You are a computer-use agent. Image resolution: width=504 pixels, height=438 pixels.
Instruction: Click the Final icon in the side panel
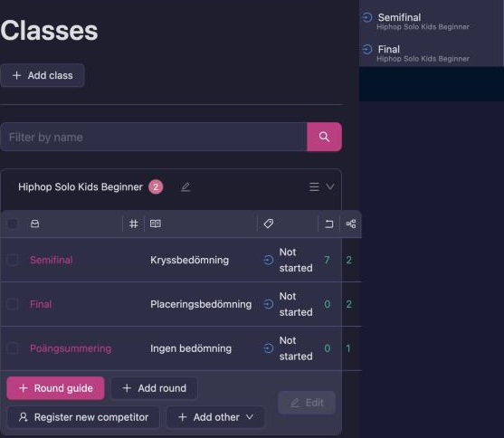pyautogui.click(x=367, y=49)
